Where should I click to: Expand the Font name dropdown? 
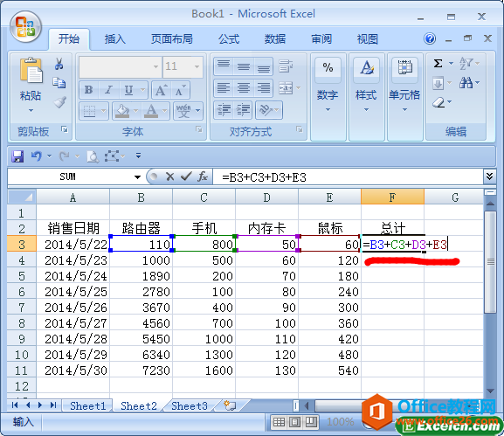[155, 67]
